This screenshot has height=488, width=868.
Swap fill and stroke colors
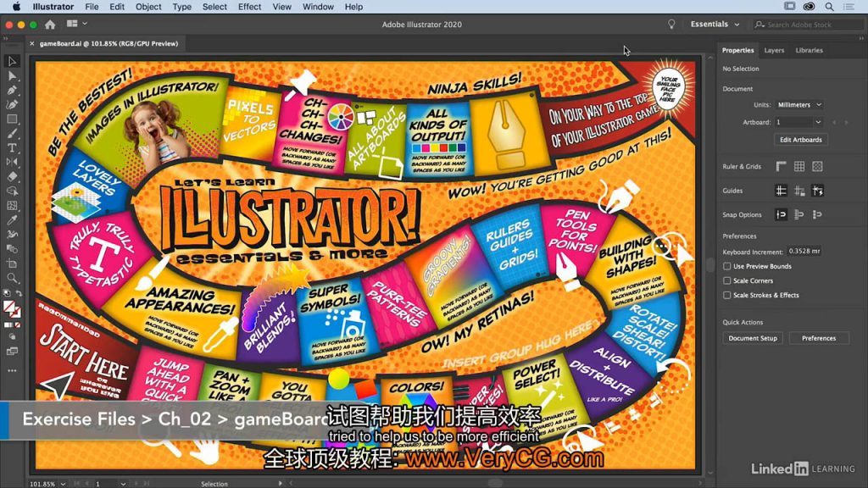(x=19, y=292)
